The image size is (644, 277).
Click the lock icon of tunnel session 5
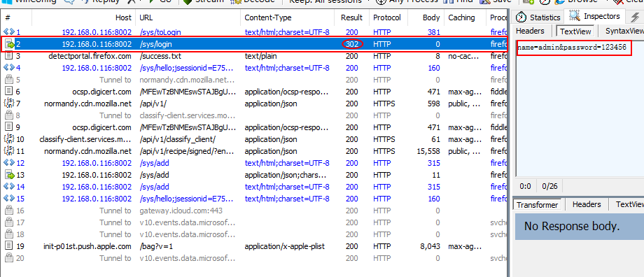pos(8,80)
